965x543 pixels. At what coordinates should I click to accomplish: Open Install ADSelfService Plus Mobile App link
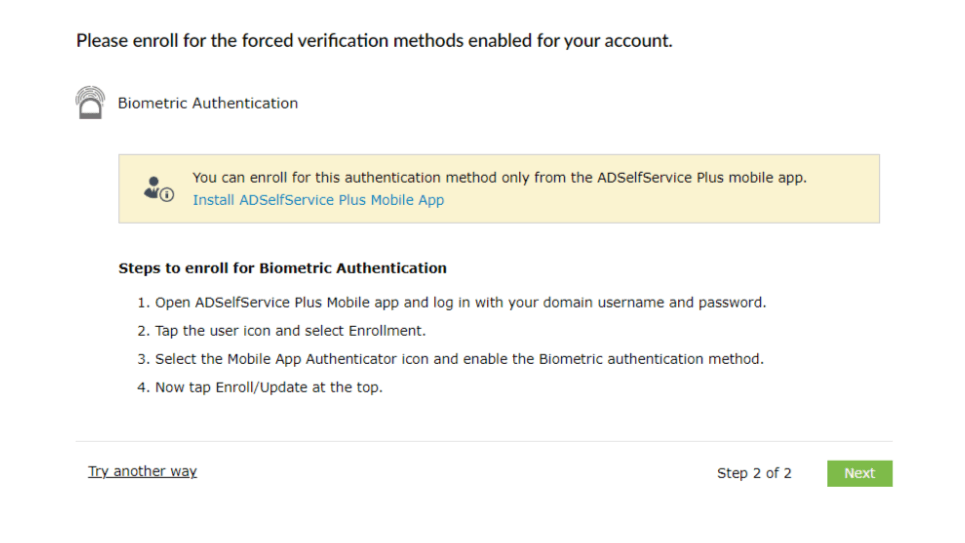click(x=318, y=200)
